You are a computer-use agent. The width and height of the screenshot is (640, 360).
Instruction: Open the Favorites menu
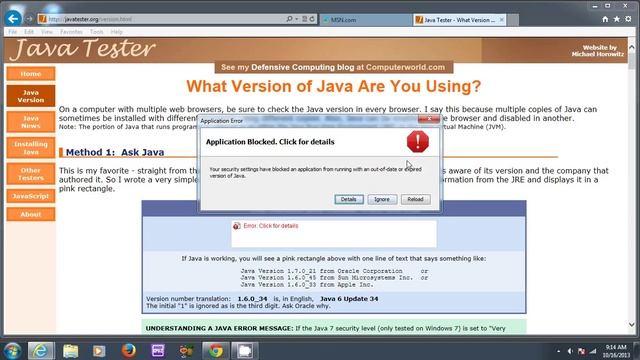pyautogui.click(x=71, y=32)
